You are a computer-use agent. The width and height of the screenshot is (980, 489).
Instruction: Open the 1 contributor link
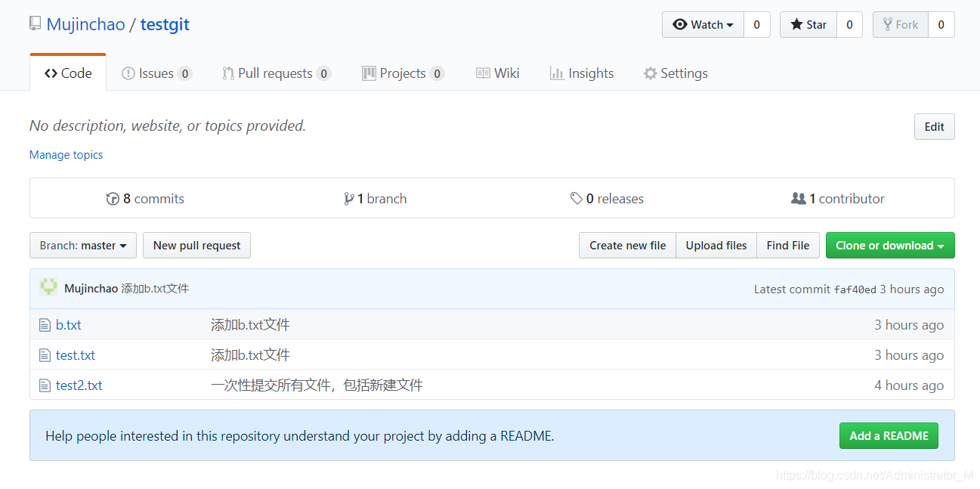(x=837, y=199)
